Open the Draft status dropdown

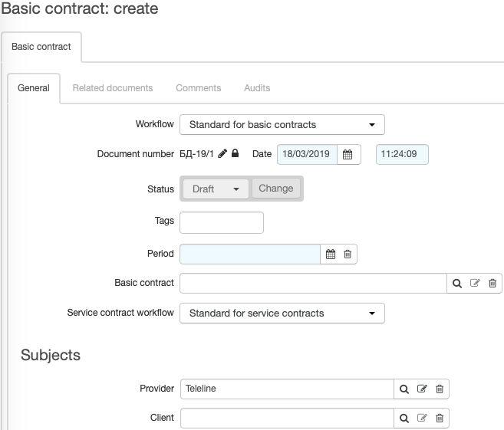(x=216, y=189)
